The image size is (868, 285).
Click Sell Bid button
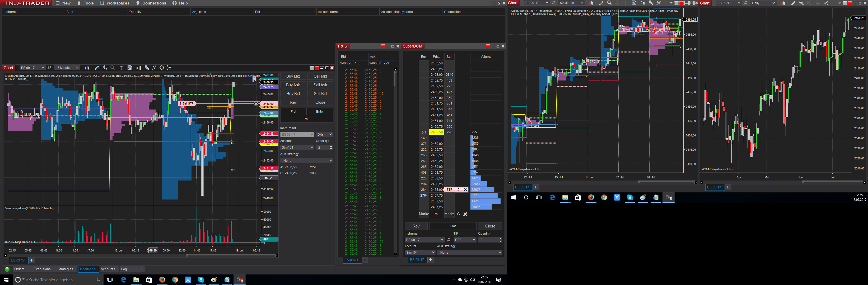pos(320,94)
